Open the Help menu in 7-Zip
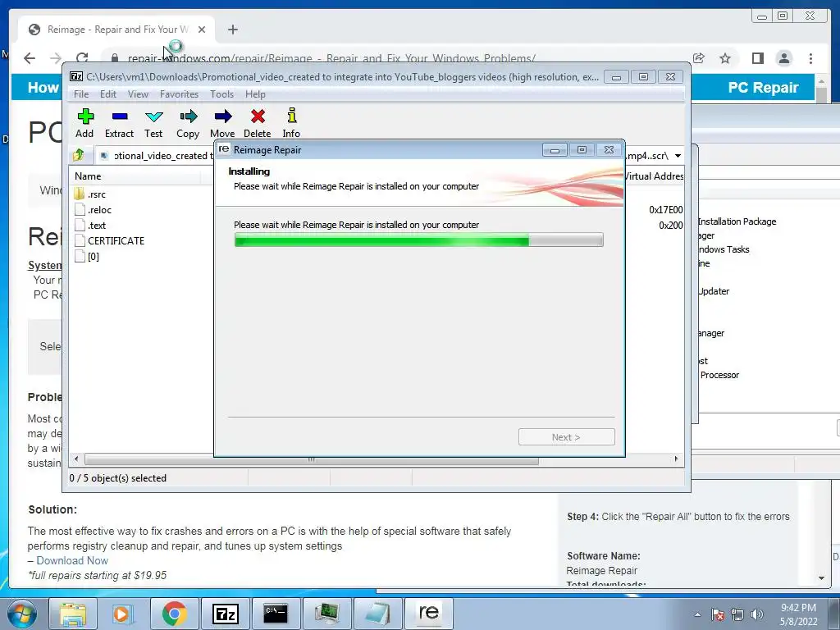 (255, 94)
